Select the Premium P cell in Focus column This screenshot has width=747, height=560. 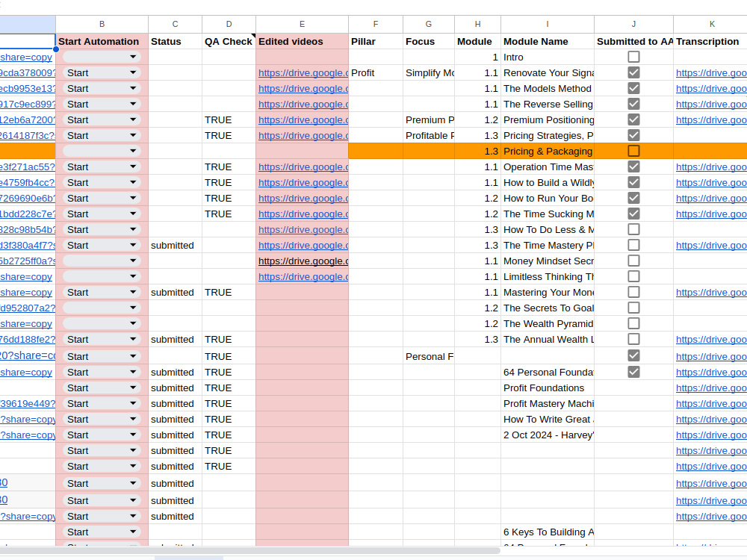coord(429,120)
